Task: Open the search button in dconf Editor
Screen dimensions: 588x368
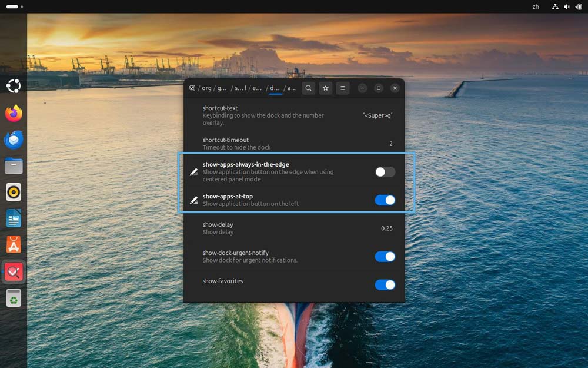Action: (308, 88)
